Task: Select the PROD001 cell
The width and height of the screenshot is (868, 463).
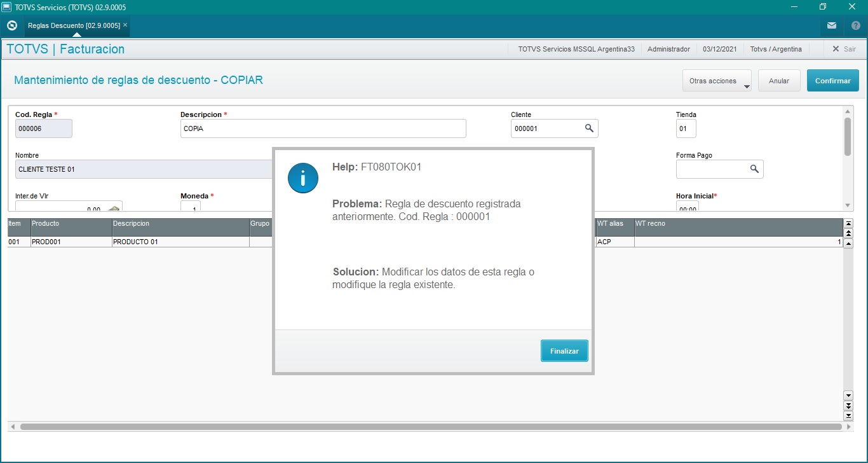Action: pyautogui.click(x=71, y=242)
